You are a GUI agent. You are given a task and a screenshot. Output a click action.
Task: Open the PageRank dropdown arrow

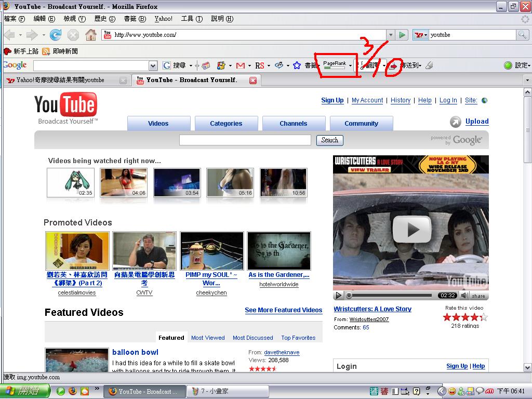pyautogui.click(x=350, y=65)
